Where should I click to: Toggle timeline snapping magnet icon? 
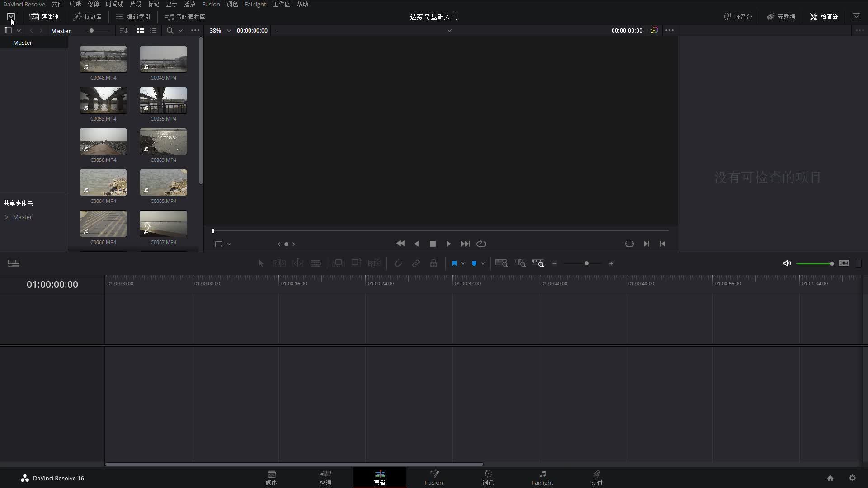(398, 263)
